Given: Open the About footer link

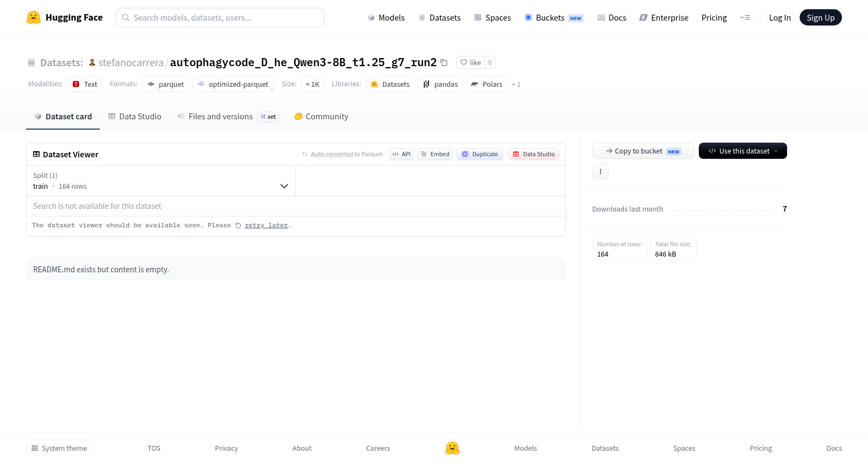Looking at the screenshot, I should point(302,448).
